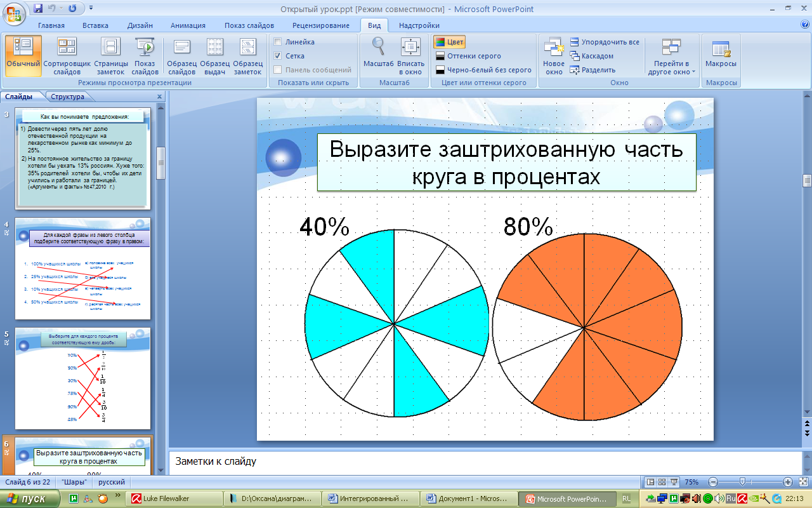The height and width of the screenshot is (508, 812).
Task: Fit slide to current window icon
Action: tap(802, 482)
